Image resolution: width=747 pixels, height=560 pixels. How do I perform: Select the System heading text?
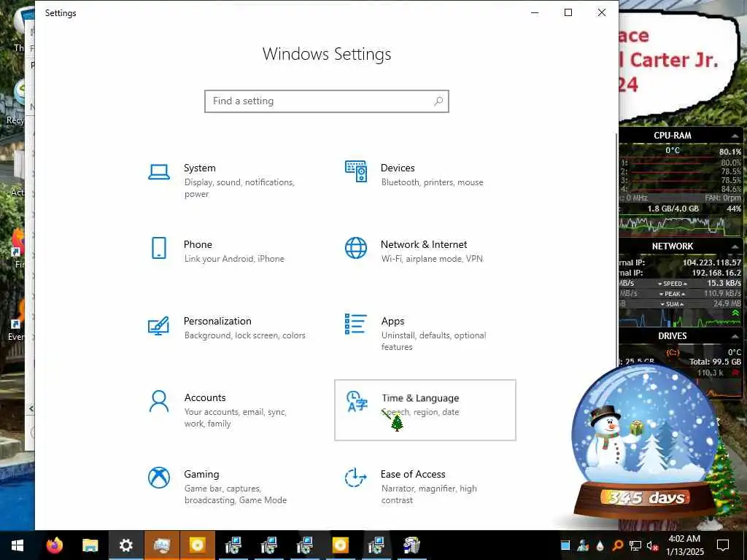[200, 168]
